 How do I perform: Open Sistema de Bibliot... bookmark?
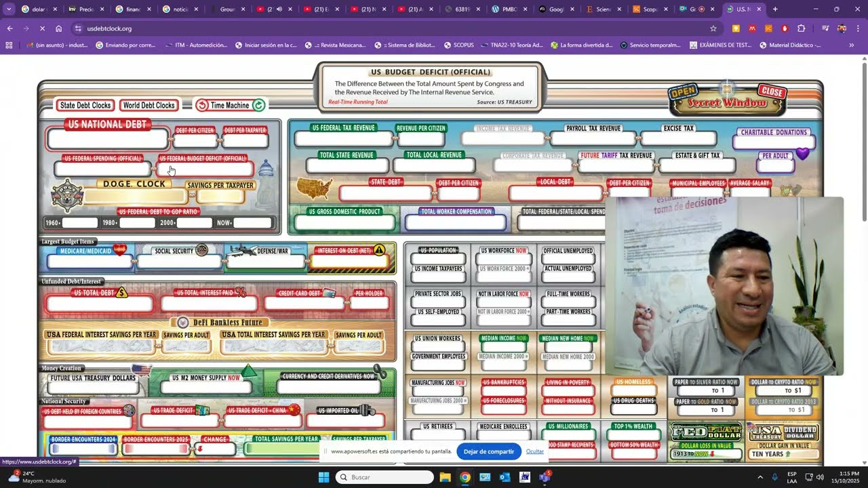[x=404, y=45]
